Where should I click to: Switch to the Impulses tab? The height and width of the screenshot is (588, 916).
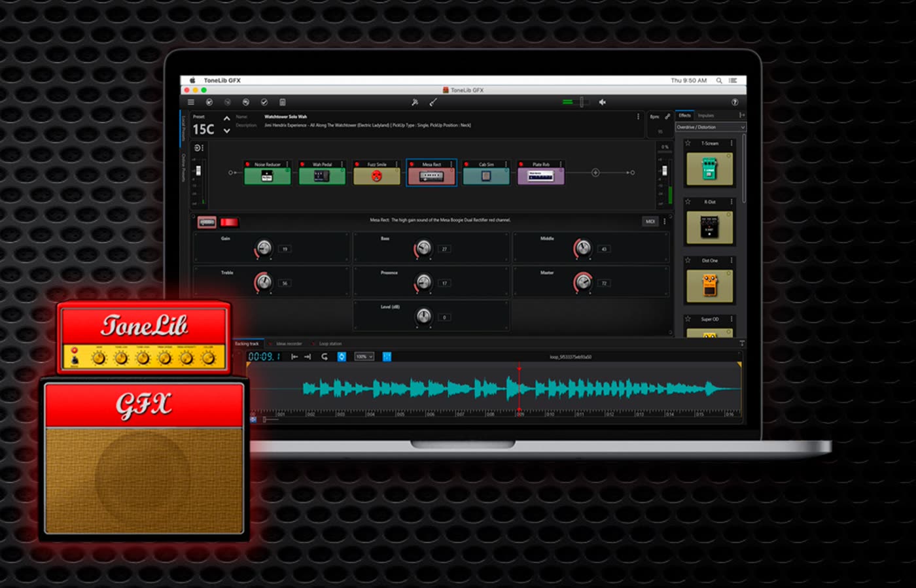tap(705, 115)
